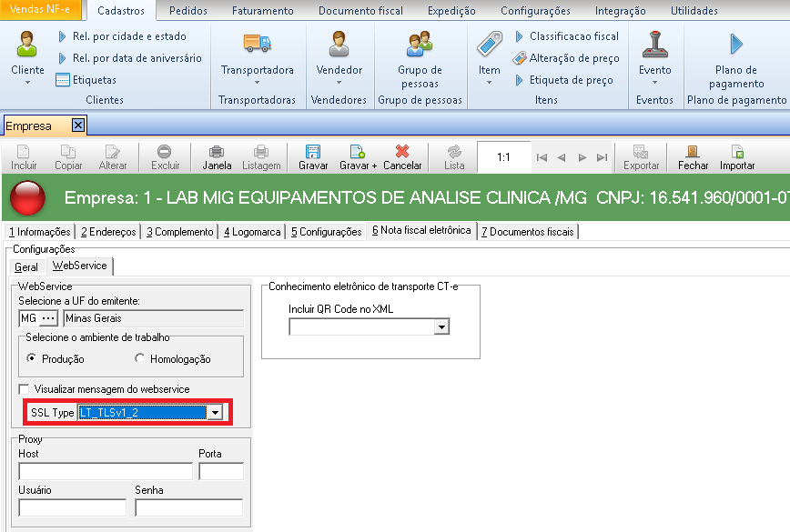The image size is (790, 532).
Task: Click the Classificacao fiscal link
Action: [573, 36]
